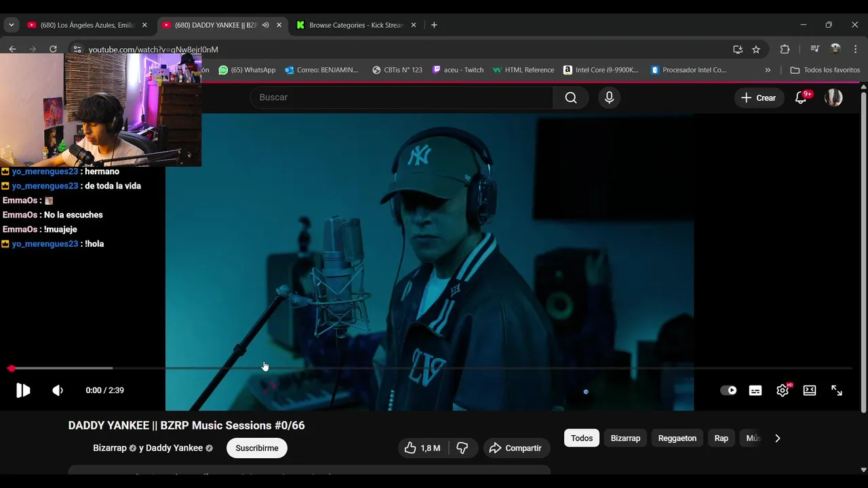
Task: Open the Crear menu
Action: tap(759, 98)
